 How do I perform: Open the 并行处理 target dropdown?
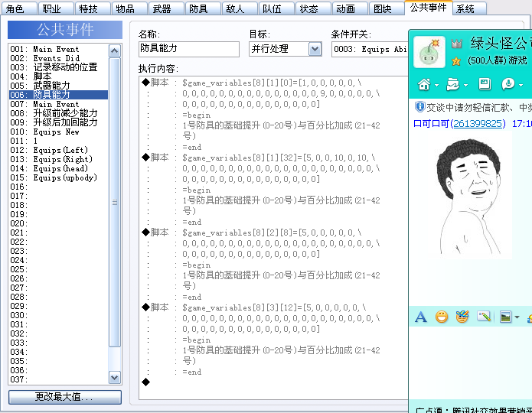coord(315,49)
